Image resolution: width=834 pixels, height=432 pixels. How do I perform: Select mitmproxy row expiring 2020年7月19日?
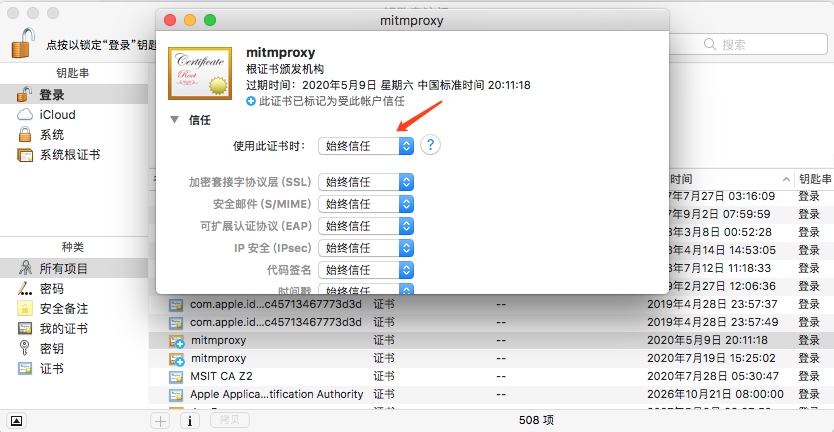click(491, 359)
